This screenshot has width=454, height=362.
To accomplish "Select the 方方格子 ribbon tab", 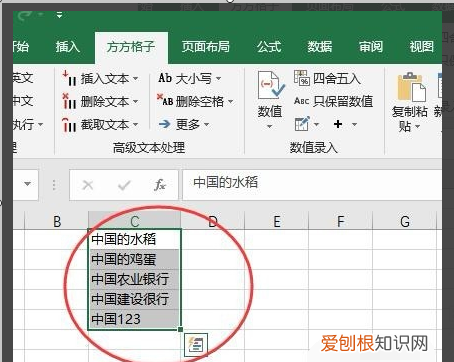I will click(131, 47).
